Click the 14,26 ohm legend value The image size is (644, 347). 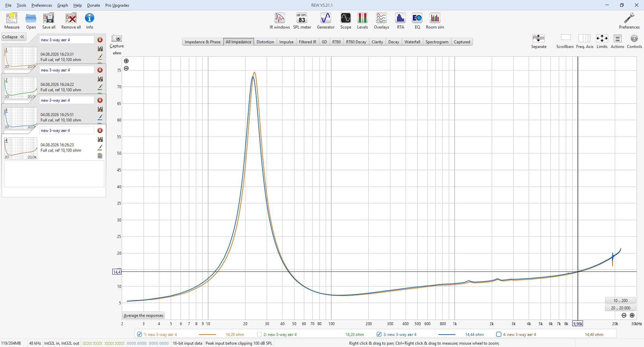point(235,335)
